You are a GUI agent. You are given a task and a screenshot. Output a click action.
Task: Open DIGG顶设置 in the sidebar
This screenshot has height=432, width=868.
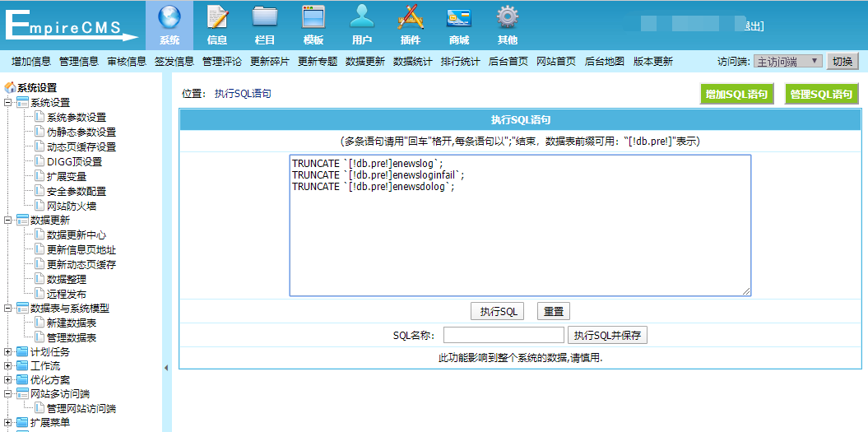[74, 162]
